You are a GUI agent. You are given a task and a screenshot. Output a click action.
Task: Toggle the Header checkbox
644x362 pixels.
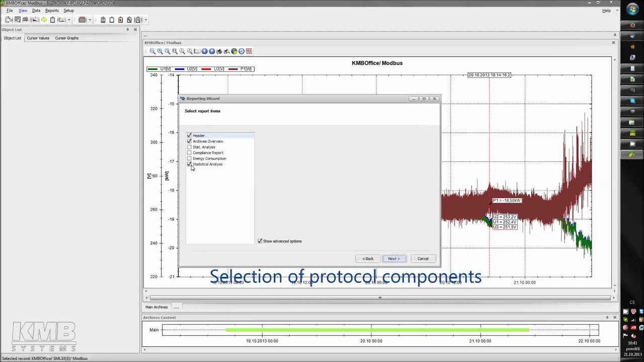pyautogui.click(x=189, y=136)
